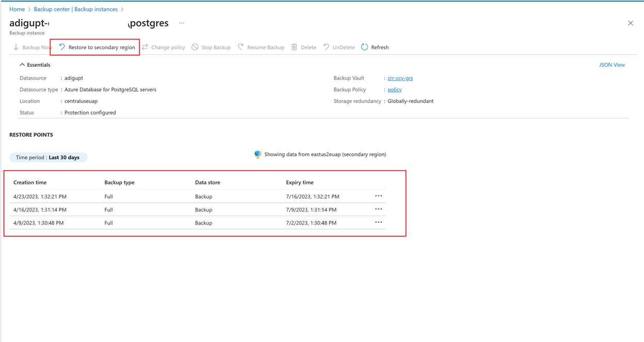Click Resume Backup in toolbar
644x342 pixels.
click(261, 47)
